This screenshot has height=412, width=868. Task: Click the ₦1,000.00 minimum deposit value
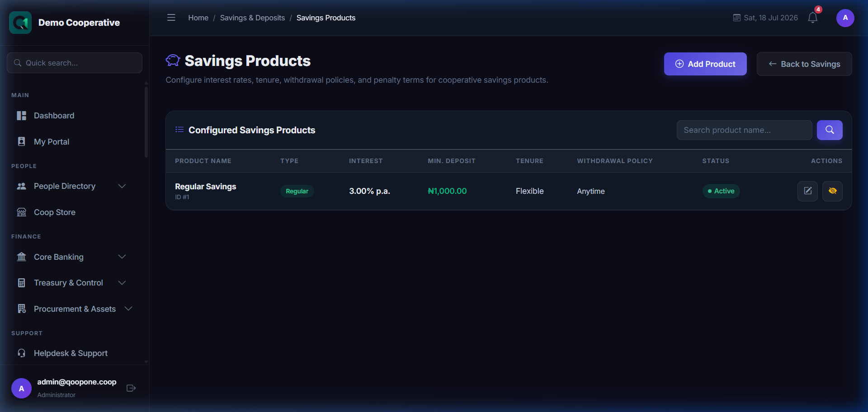point(447,191)
